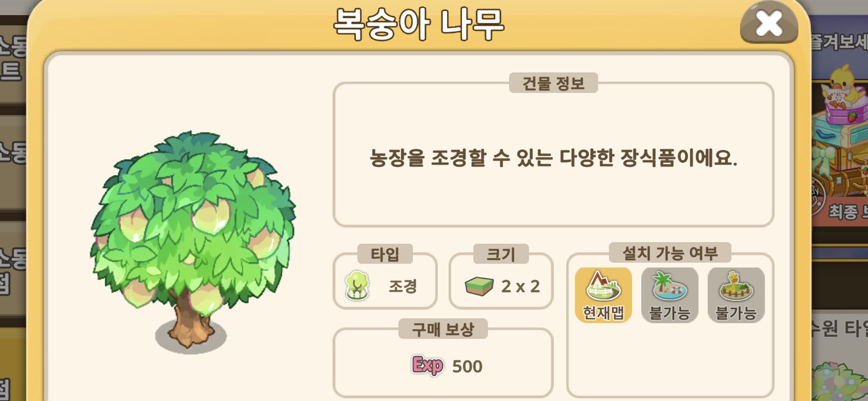Tap the building description text box
Image resolution: width=868 pixels, height=401 pixels.
[553, 155]
